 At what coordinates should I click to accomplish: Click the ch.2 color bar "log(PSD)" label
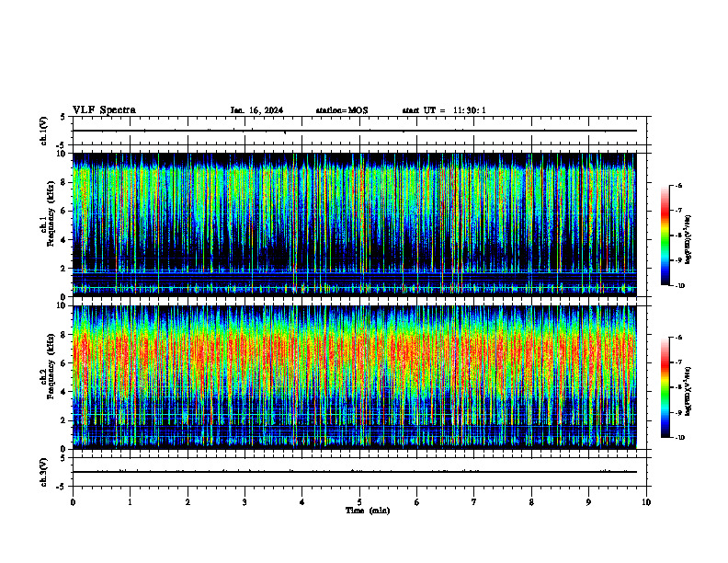(688, 391)
